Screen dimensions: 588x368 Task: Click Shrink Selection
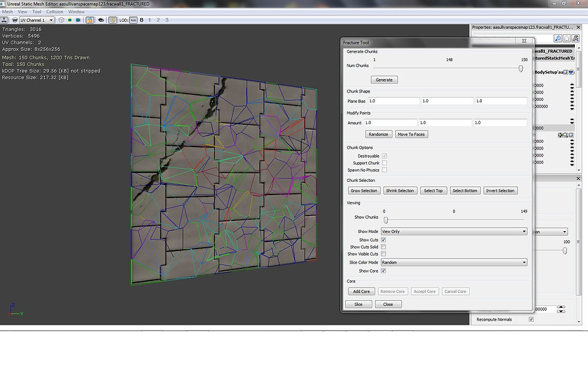pos(400,190)
